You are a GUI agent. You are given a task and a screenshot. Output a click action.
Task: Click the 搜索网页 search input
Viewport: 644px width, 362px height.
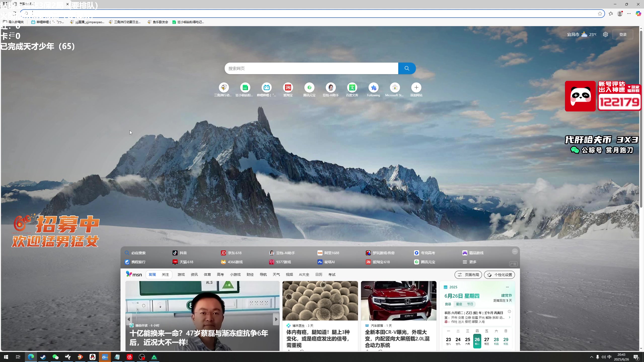click(311, 68)
